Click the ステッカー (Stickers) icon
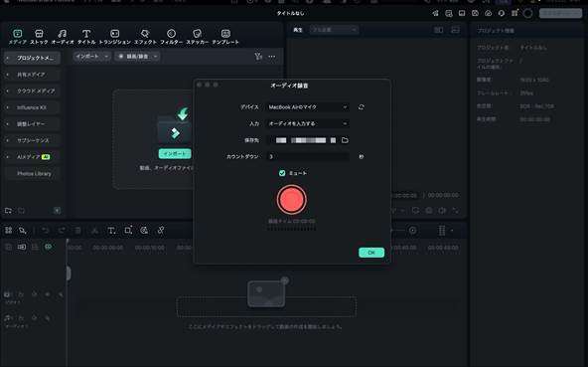The height and width of the screenshot is (367, 588). click(198, 34)
